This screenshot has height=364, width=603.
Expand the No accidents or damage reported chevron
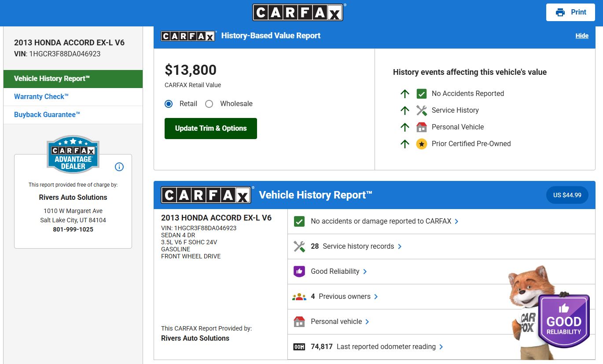coord(456,221)
